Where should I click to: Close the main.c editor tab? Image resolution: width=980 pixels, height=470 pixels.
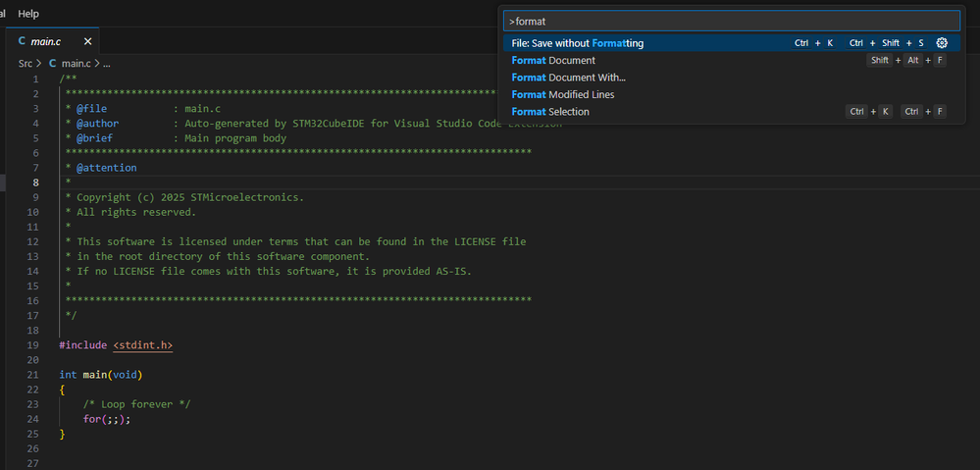pyautogui.click(x=87, y=41)
